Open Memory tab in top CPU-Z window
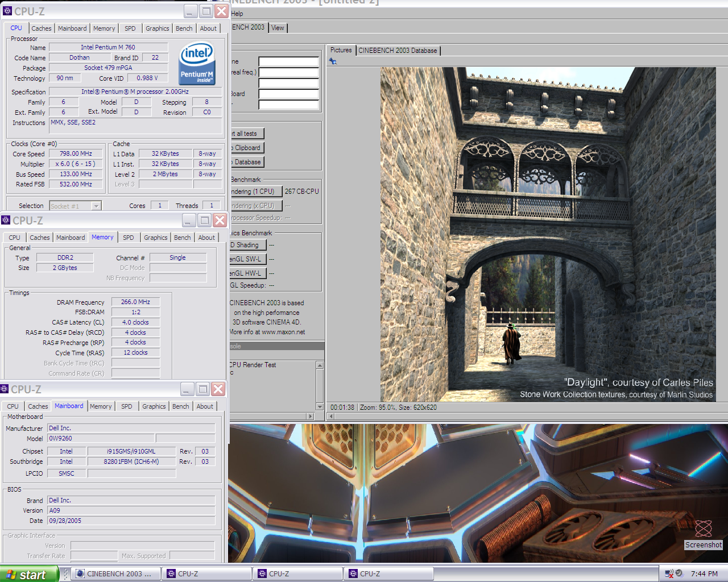 (104, 28)
